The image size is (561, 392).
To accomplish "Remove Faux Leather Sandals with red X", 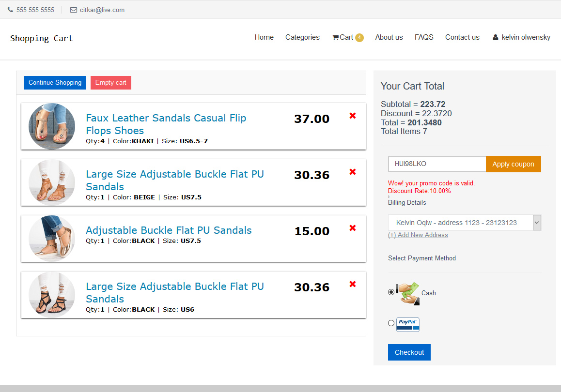I will click(353, 116).
